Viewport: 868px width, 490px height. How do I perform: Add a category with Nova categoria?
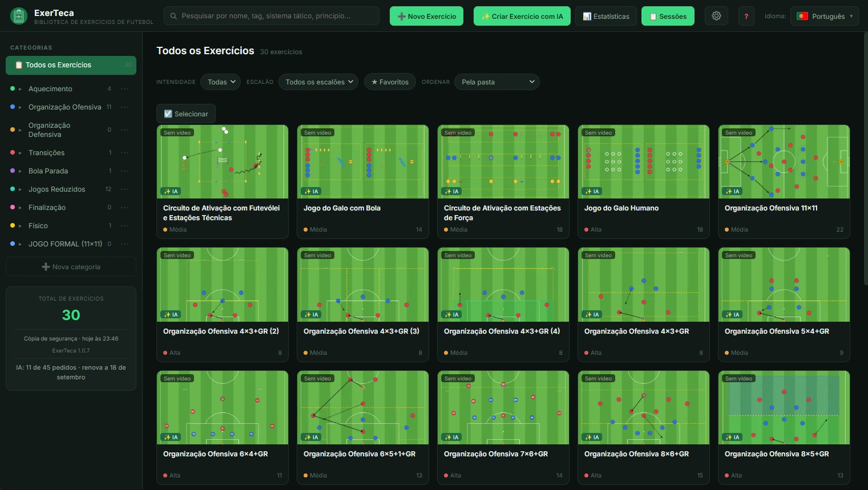[71, 267]
